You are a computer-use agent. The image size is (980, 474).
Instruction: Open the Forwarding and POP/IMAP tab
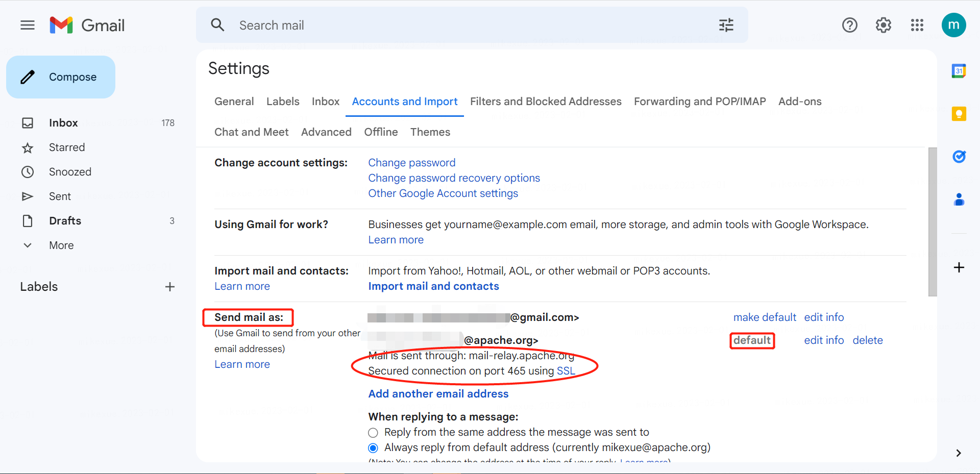tap(699, 102)
